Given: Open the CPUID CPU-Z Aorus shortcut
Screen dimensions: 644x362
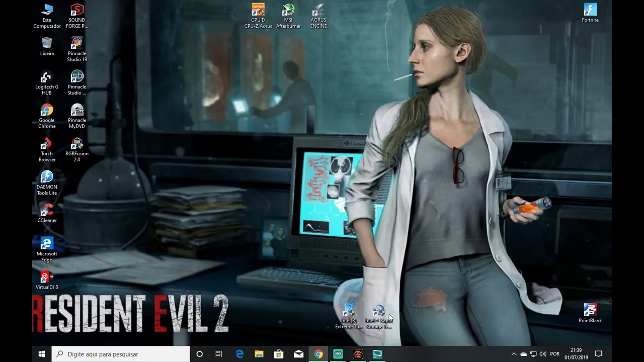Looking at the screenshot, I should (258, 16).
